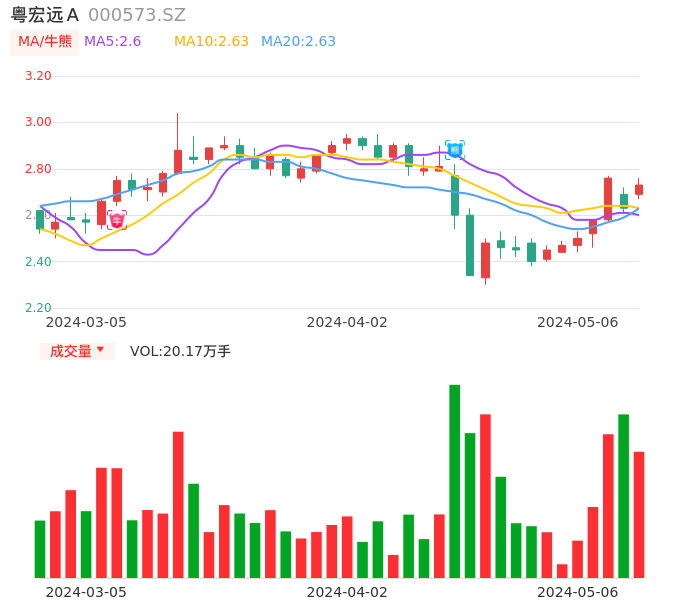The height and width of the screenshot is (606, 686).
Task: Toggle the MA20 line legend
Action: tap(298, 41)
